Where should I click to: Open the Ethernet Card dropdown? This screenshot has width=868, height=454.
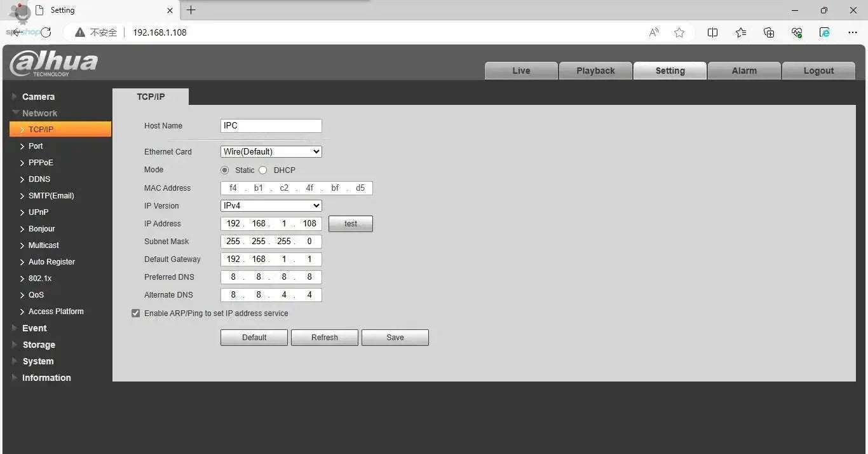click(x=271, y=152)
